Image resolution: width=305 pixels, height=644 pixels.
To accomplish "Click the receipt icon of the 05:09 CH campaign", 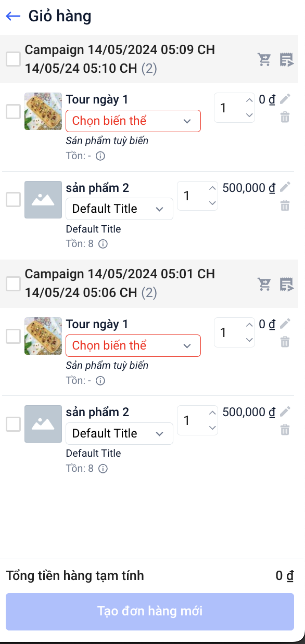I will [x=286, y=60].
